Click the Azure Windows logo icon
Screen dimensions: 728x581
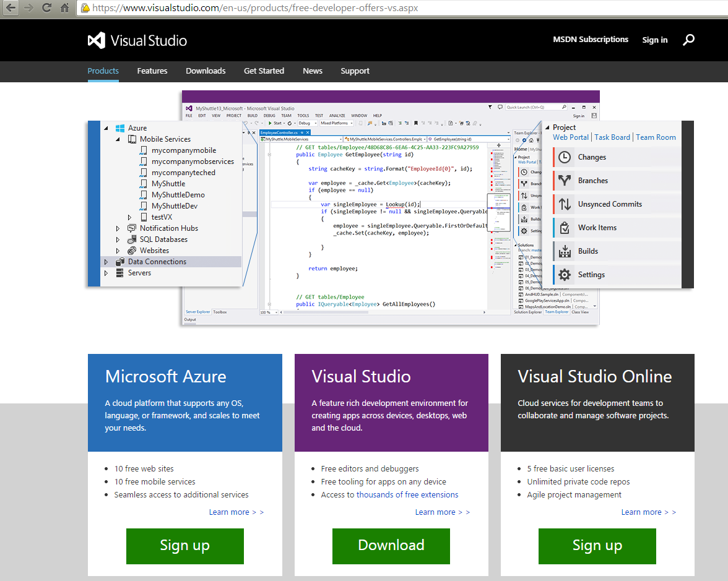pos(120,128)
